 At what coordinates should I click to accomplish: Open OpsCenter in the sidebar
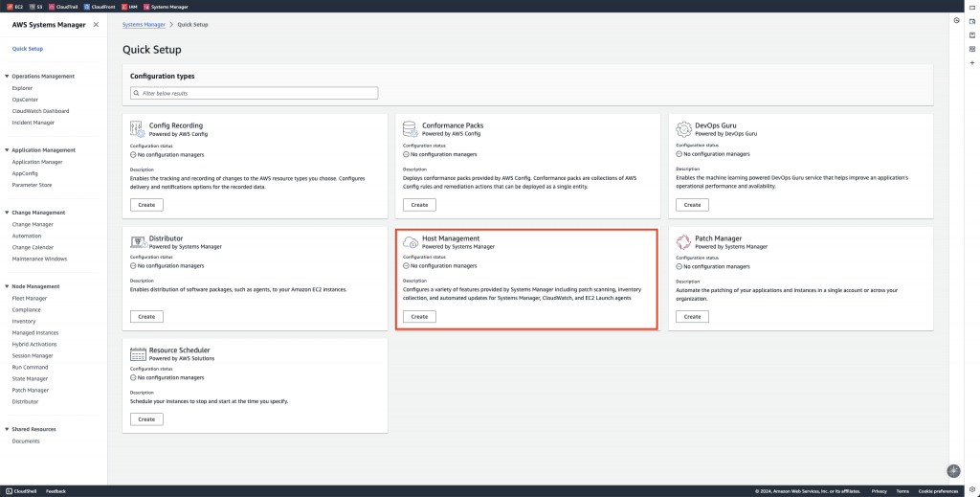tap(25, 100)
